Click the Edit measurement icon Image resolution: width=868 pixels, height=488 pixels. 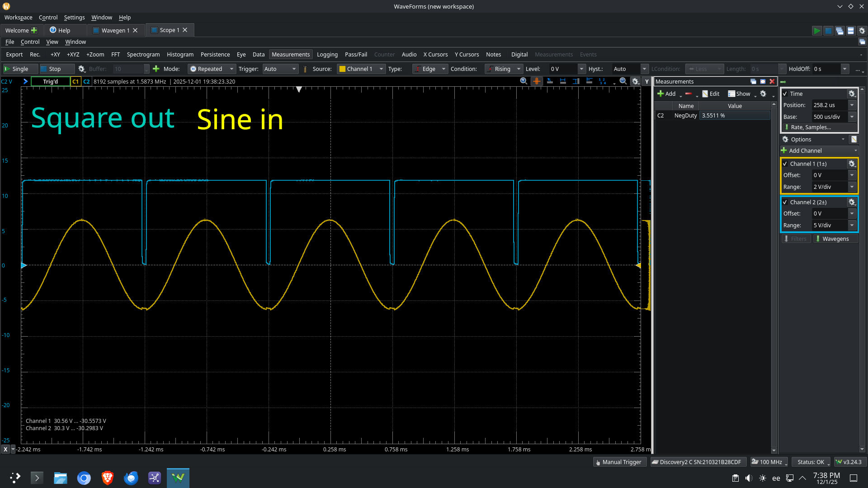705,94
